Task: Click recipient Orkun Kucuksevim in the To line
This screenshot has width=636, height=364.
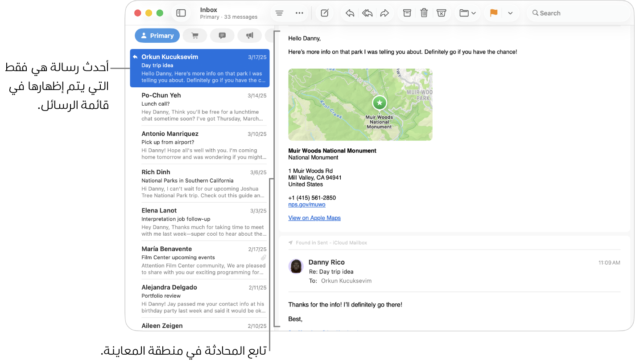Action: click(x=346, y=281)
